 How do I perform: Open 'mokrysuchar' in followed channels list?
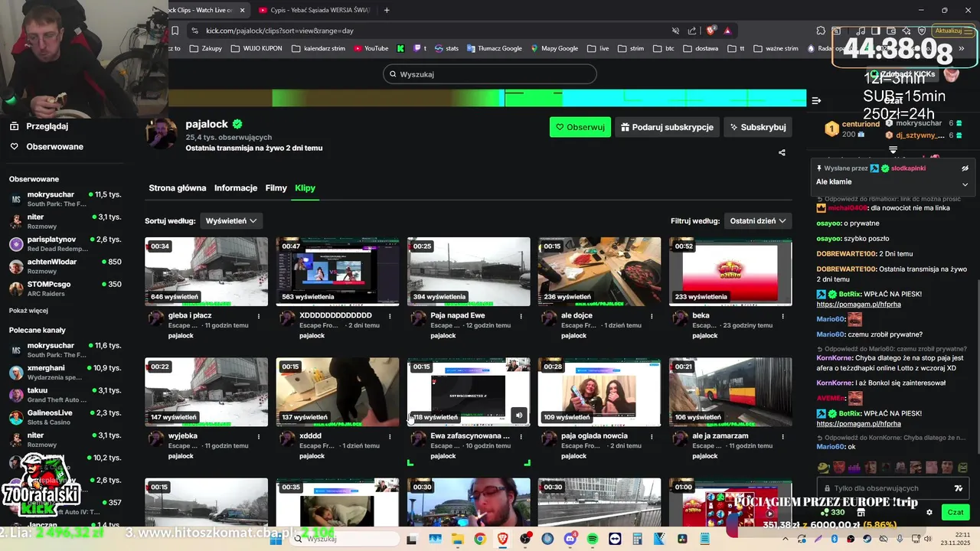[65, 199]
